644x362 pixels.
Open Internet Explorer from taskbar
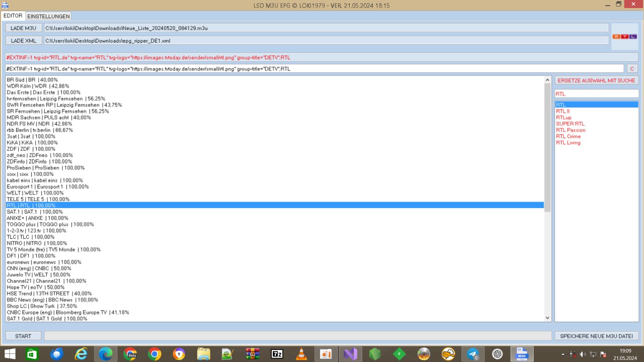pos(81,354)
